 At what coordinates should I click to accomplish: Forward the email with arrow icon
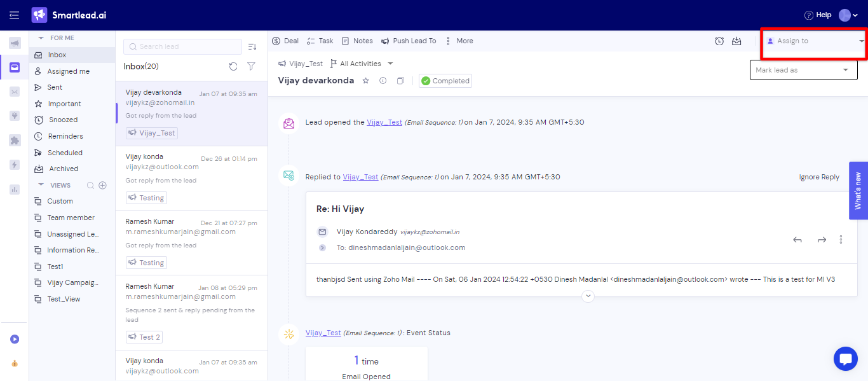click(x=822, y=240)
